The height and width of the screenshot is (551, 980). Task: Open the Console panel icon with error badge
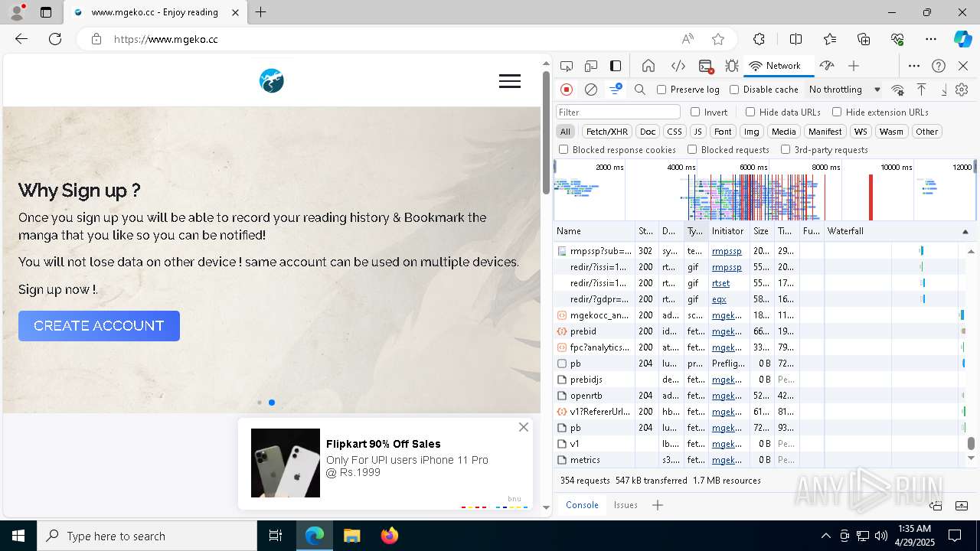point(706,66)
